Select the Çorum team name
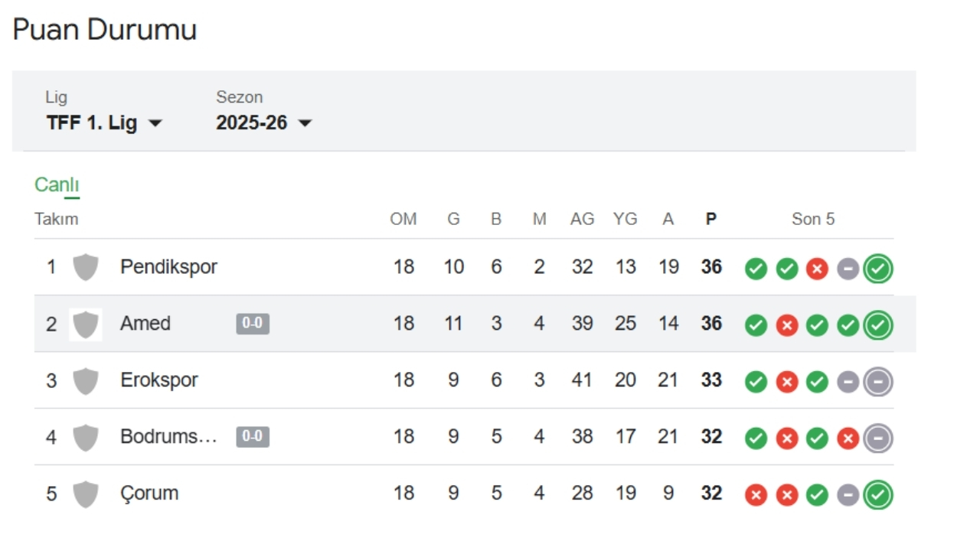 click(149, 494)
